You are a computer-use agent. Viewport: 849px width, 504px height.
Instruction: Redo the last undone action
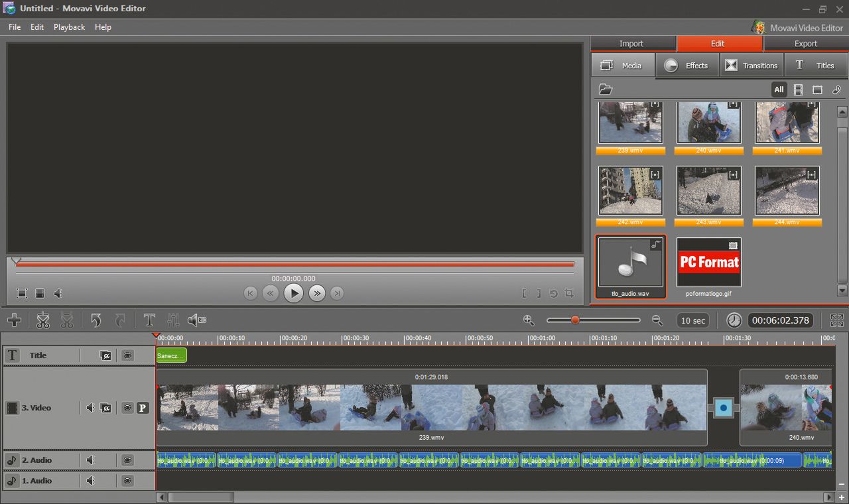point(120,320)
